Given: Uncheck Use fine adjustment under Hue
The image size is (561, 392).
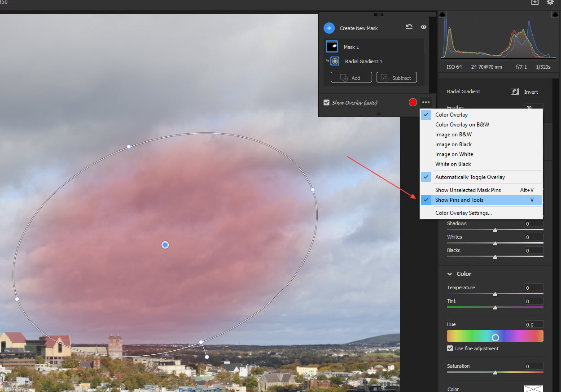Looking at the screenshot, I should point(450,348).
